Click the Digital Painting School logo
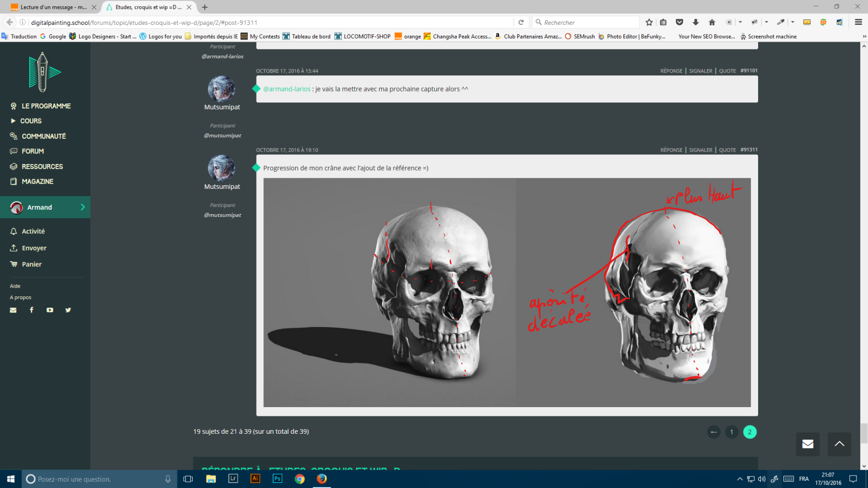Viewport: 868px width, 488px height. point(44,72)
